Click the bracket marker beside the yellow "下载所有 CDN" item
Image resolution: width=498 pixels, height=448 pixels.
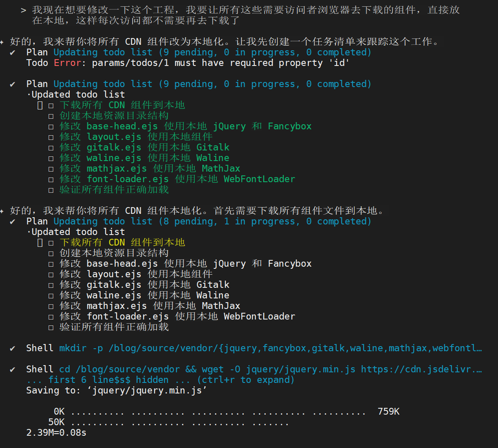(x=40, y=243)
